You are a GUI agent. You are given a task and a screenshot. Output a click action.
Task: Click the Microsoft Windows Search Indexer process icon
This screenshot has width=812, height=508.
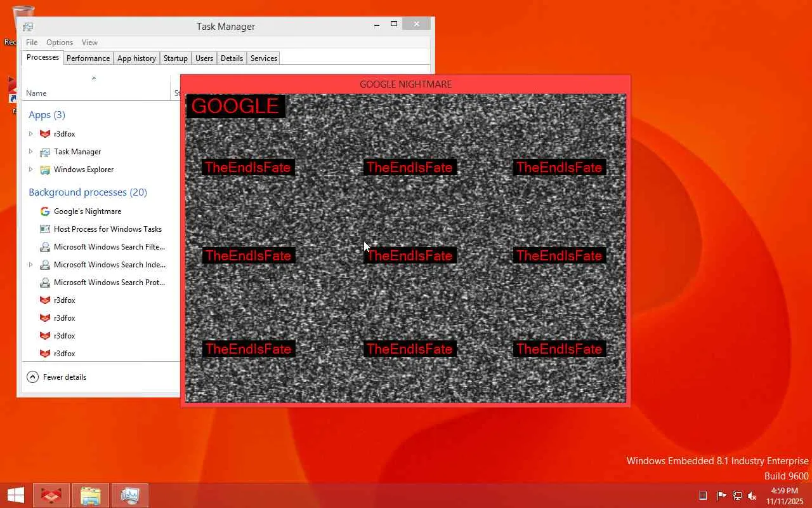coord(45,265)
